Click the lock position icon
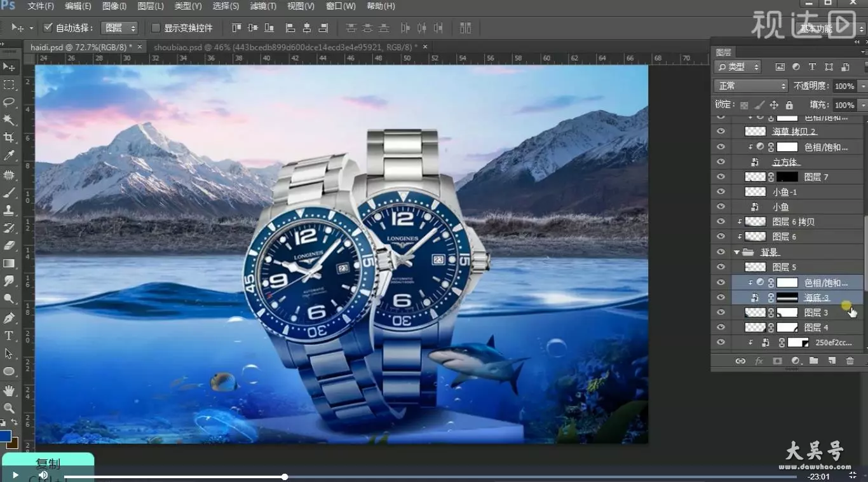 774,105
